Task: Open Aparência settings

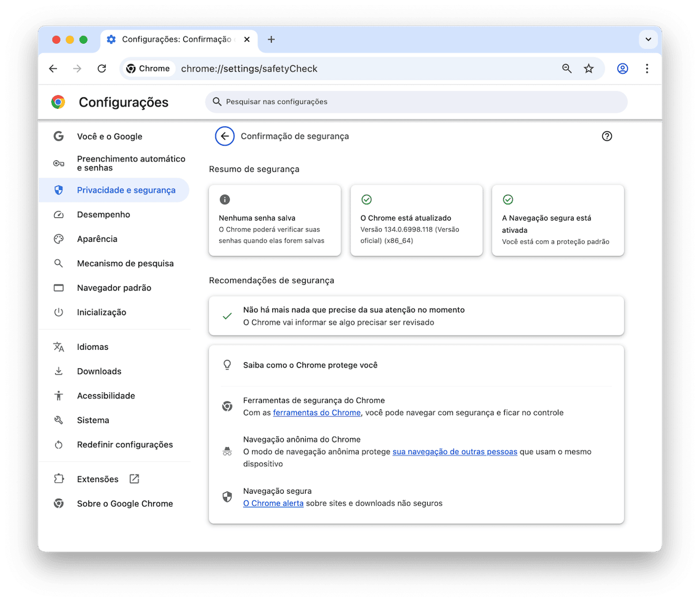Action: coord(114,239)
